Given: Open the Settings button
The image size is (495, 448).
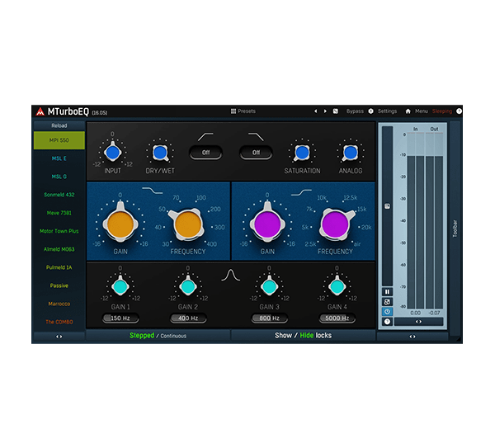Looking at the screenshot, I should pos(387,111).
